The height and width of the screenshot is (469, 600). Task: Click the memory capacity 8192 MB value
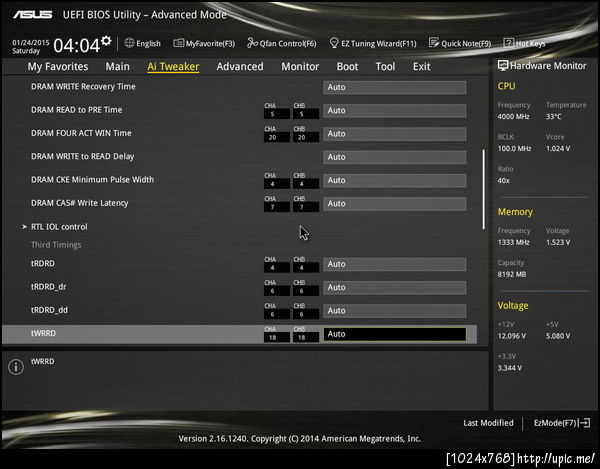pos(512,274)
